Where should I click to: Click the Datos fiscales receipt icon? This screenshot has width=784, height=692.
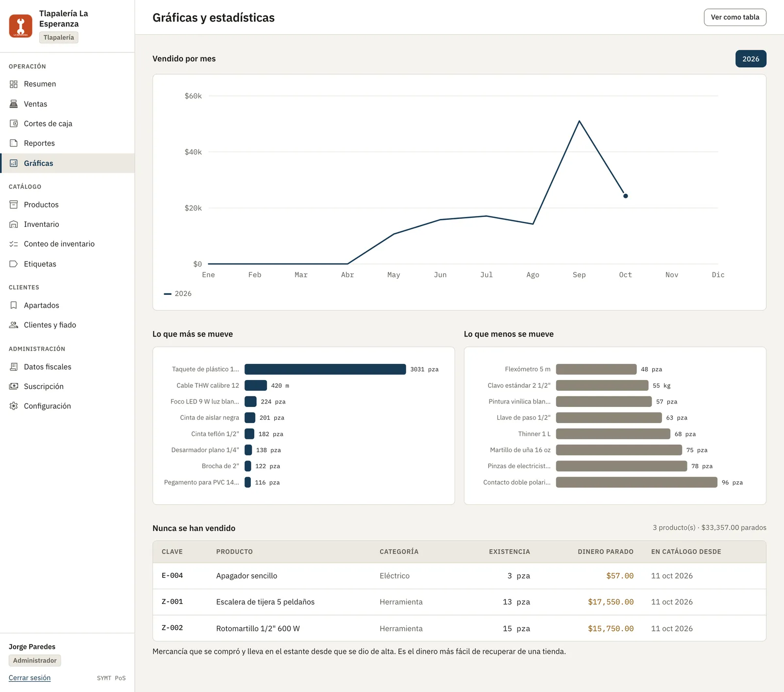(x=14, y=367)
